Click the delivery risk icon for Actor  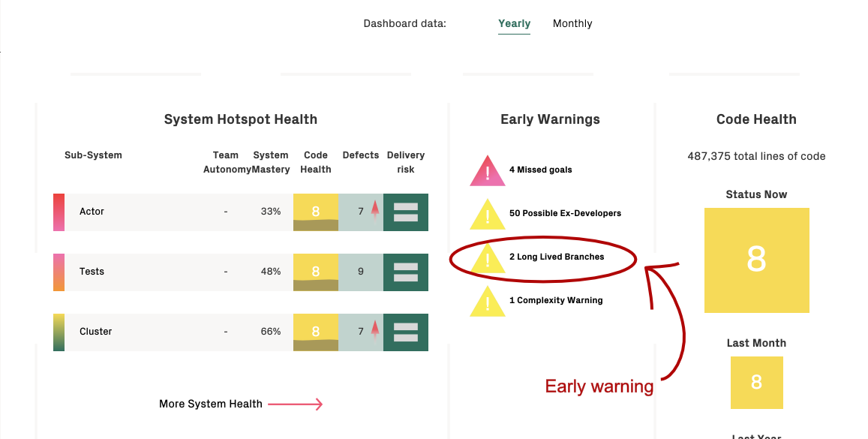point(405,212)
